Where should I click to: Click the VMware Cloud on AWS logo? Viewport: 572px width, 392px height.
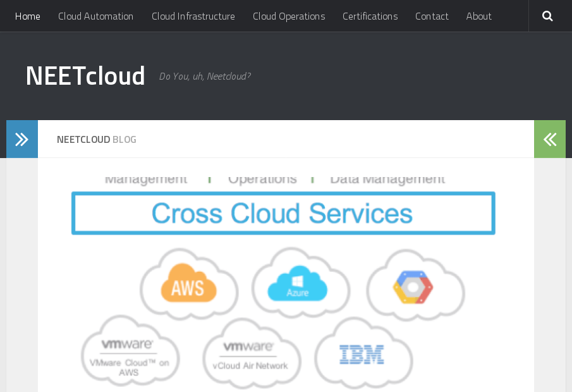(x=130, y=352)
